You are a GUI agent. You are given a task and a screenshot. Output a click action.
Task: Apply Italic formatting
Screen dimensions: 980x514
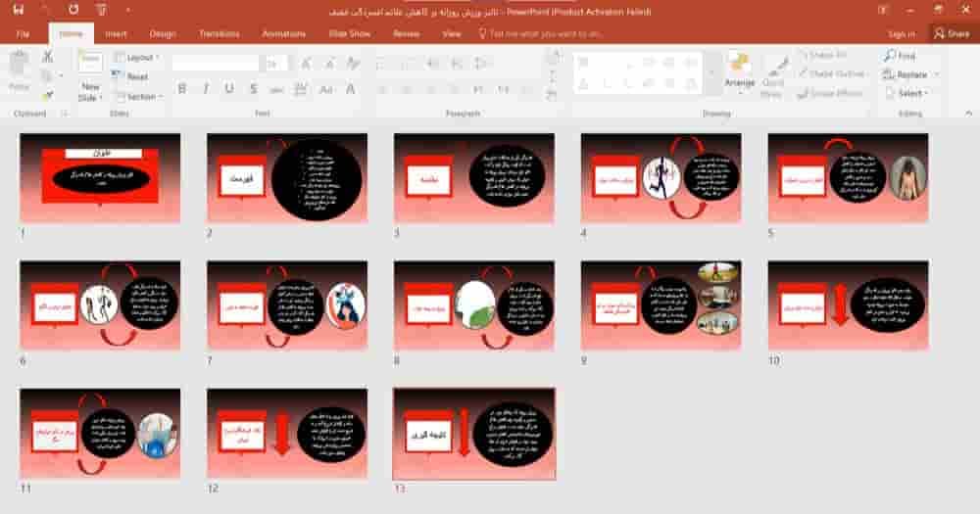206,89
